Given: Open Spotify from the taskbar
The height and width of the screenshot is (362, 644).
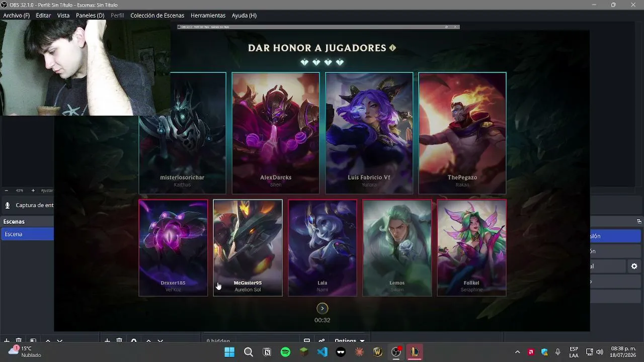Looking at the screenshot, I should tap(285, 352).
